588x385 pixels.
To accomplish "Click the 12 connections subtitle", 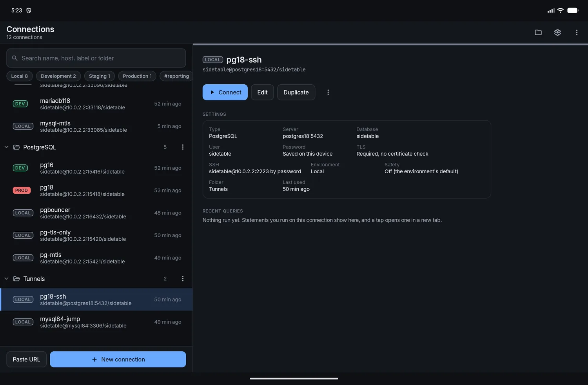I will (24, 37).
